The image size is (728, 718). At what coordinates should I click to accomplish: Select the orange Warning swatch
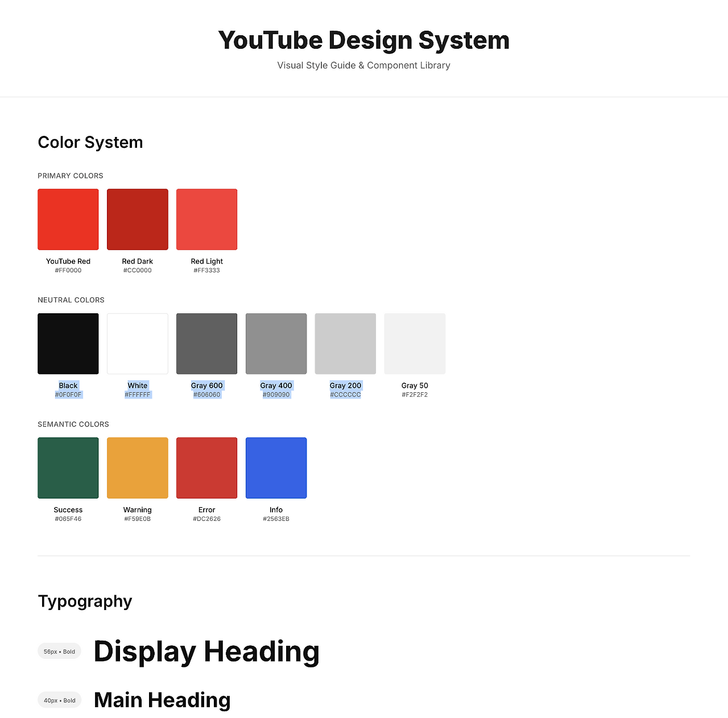[x=138, y=468]
